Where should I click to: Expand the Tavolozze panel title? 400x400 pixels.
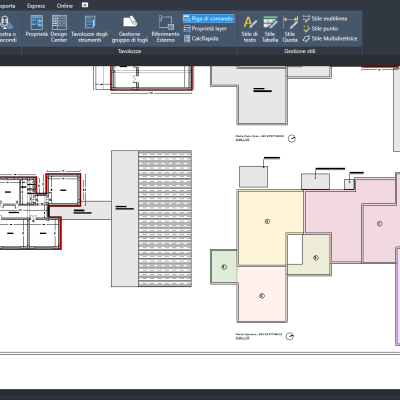coord(129,51)
